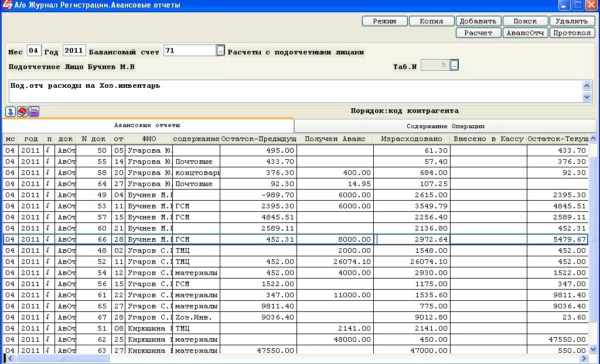Maximize the window from the title bar

578,5
